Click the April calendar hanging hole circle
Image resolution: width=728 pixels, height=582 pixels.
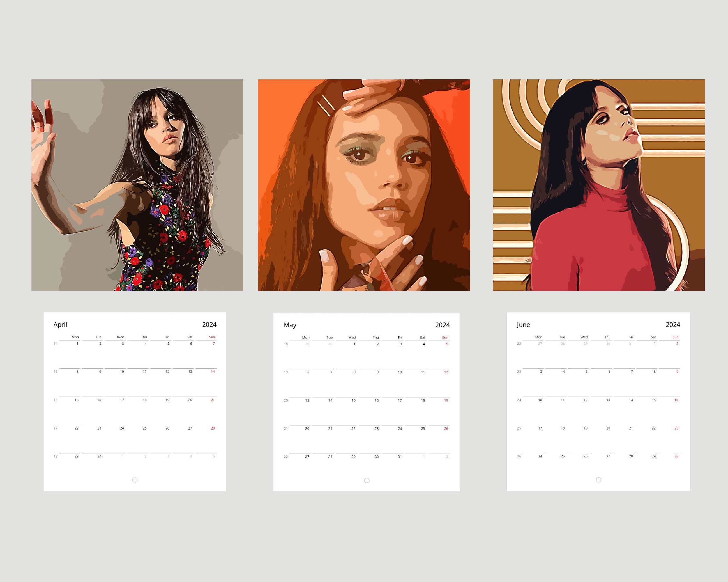pos(135,480)
